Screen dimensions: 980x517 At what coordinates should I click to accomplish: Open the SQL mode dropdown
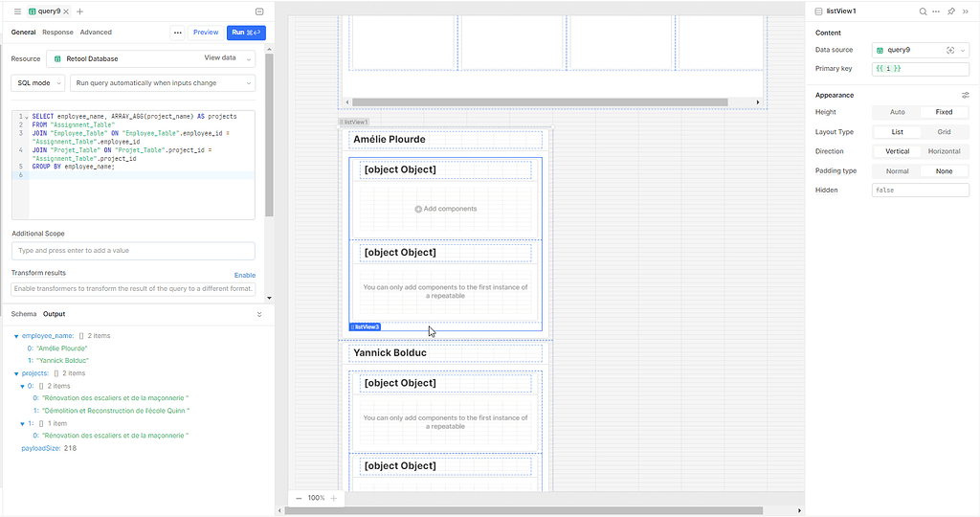pos(38,83)
